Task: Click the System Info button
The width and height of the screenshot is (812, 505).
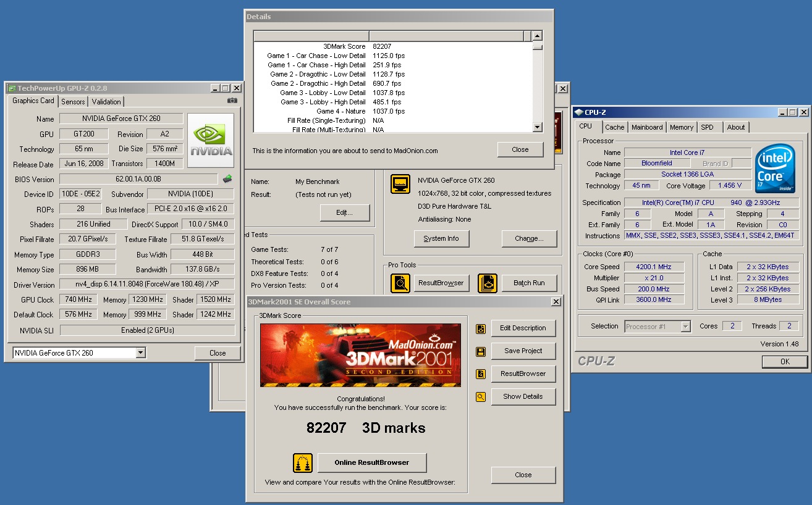Action: pyautogui.click(x=442, y=238)
